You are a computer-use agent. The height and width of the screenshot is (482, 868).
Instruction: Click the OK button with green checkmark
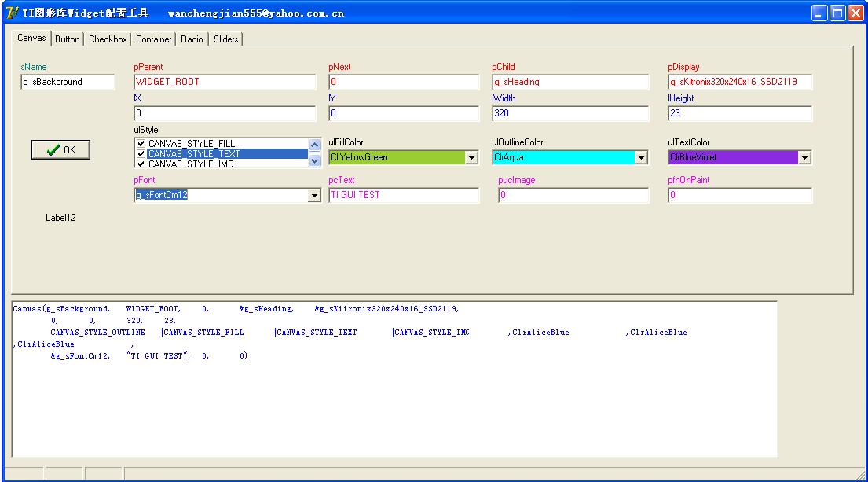(x=61, y=149)
